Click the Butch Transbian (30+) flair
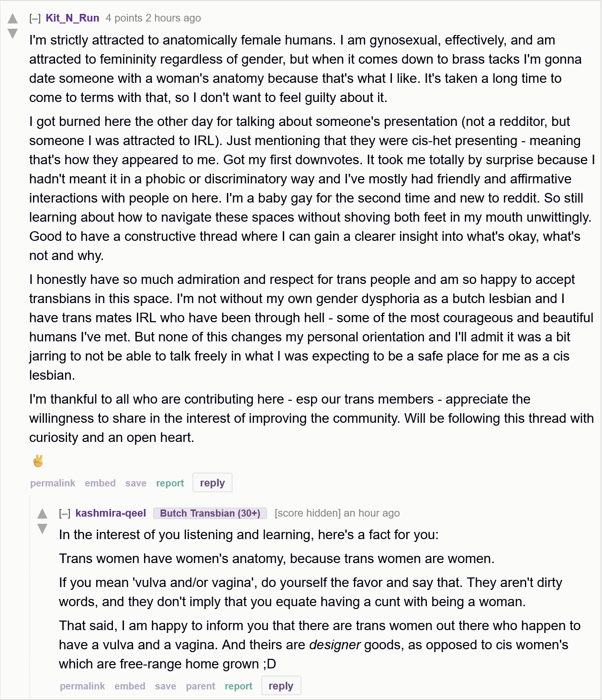 tap(210, 513)
